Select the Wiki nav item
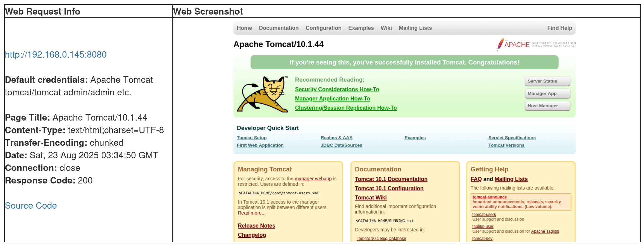 pyautogui.click(x=386, y=28)
